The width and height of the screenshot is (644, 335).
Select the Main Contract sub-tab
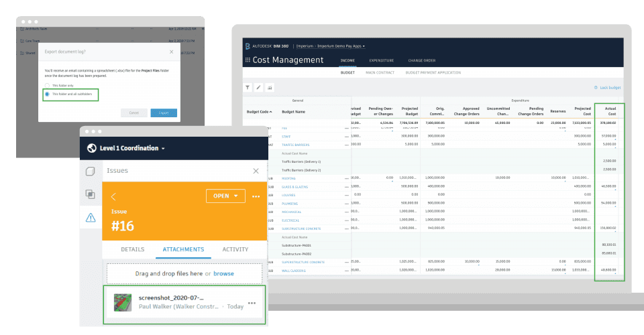point(380,72)
